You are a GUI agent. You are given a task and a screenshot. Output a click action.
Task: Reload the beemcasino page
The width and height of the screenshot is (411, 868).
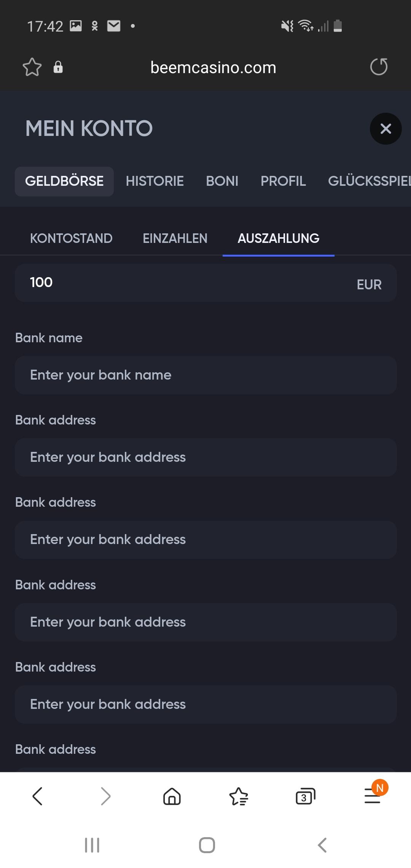[379, 67]
